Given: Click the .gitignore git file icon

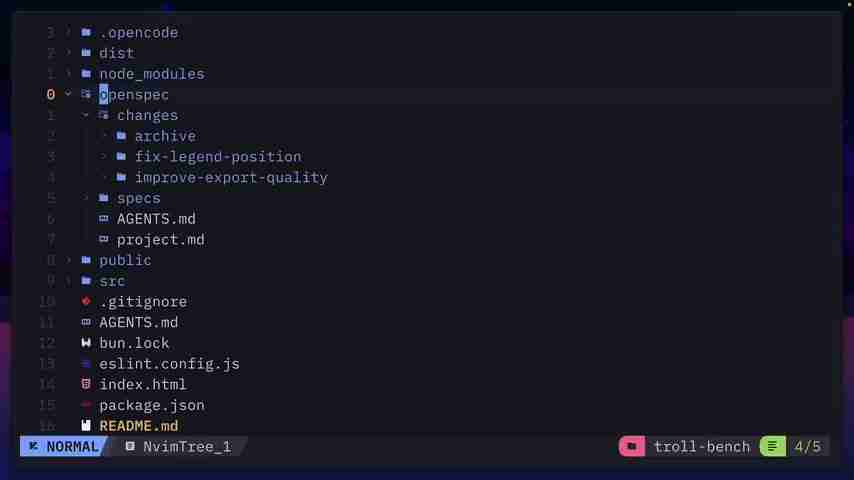Looking at the screenshot, I should click(x=86, y=301).
